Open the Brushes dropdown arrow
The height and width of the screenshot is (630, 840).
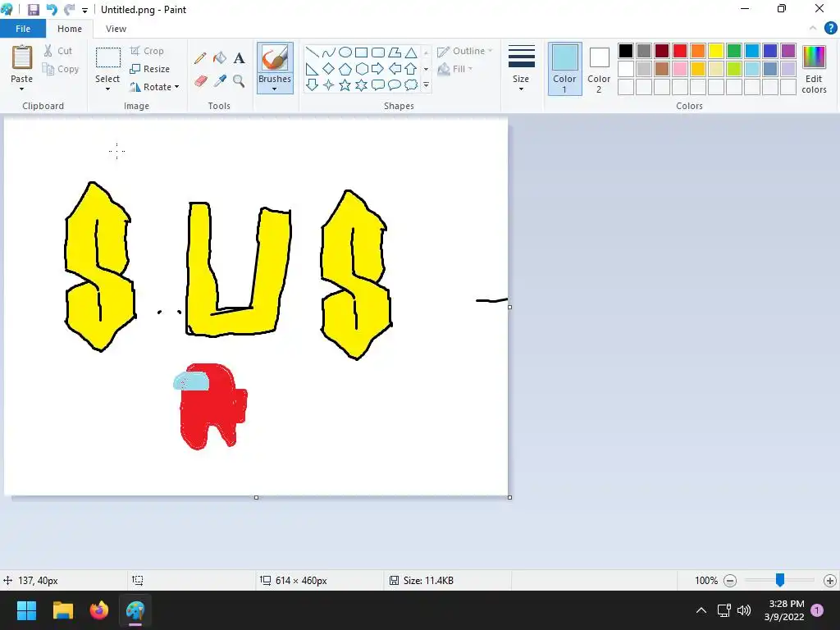point(275,89)
